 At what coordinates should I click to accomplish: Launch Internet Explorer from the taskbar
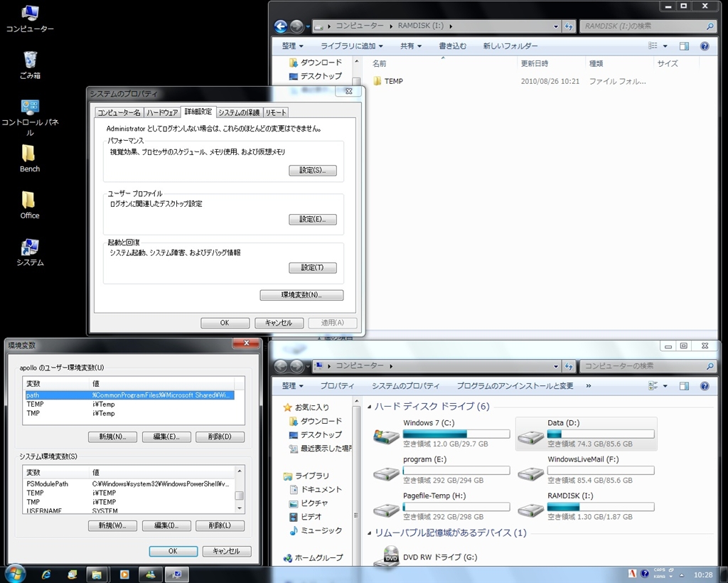(x=46, y=574)
